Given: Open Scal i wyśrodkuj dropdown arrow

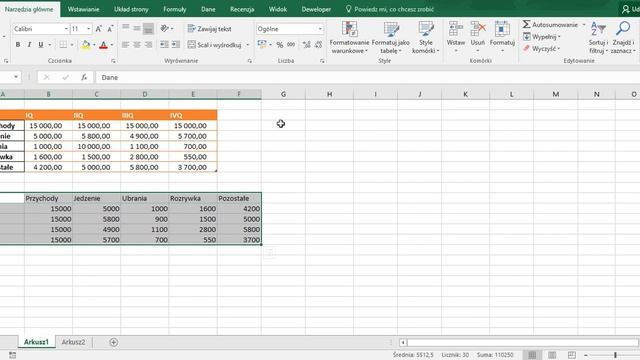Looking at the screenshot, I should (248, 44).
